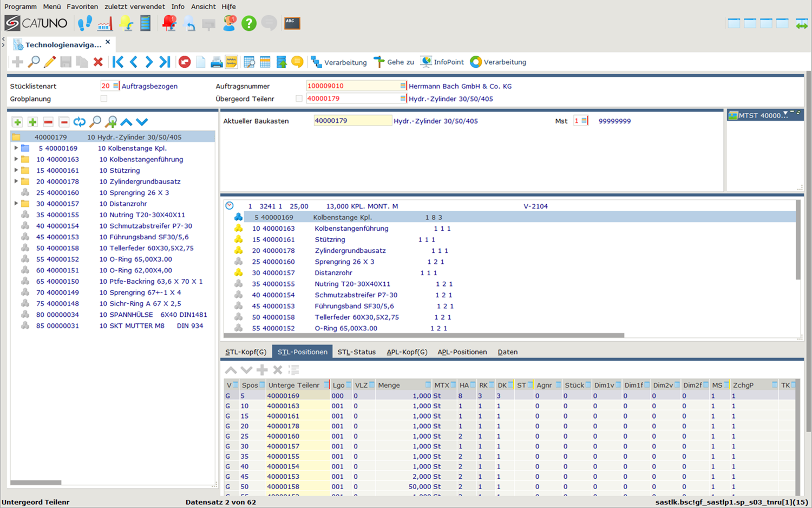Switch to the APL-Positionen tab
The image size is (812, 508).
462,352
